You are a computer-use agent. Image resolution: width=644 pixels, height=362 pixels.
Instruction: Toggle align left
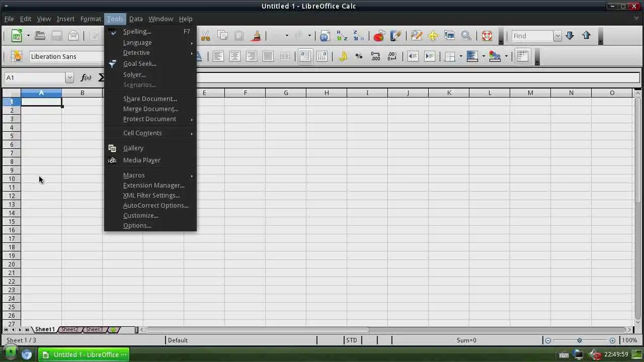click(x=218, y=56)
